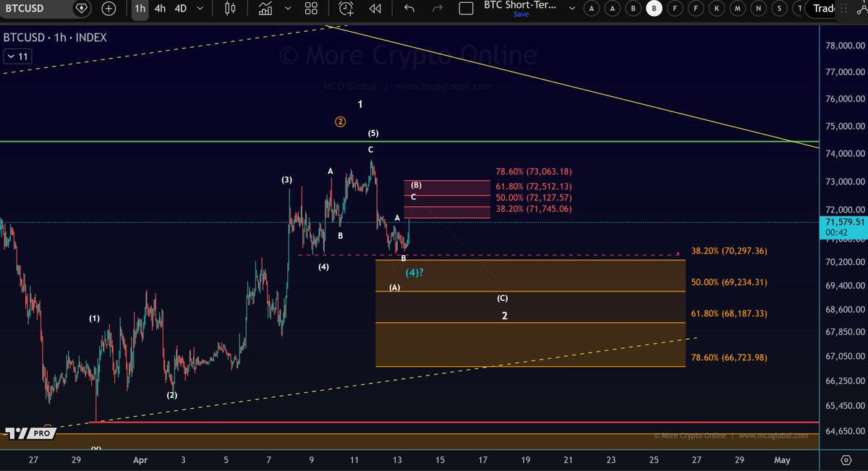
Task: Click the www.mcoglobal.com footer text
Action: pyautogui.click(x=773, y=436)
